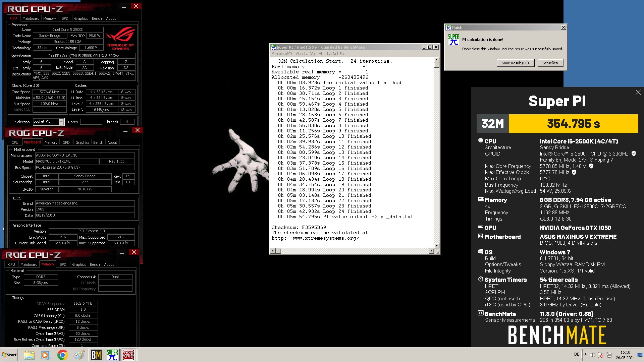Open Action Center flag tray icon

[601, 355]
